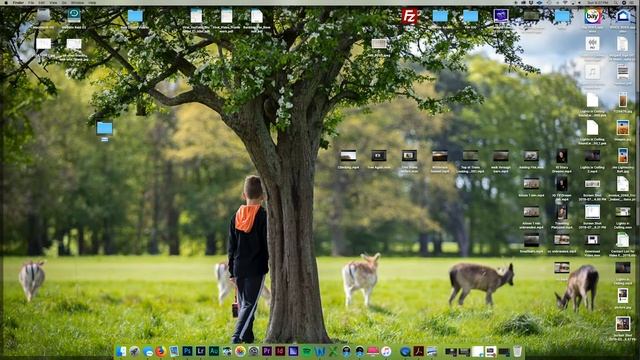Launch InDesign (Id) from the dock
This screenshot has height=360, width=640.
pyautogui.click(x=280, y=351)
